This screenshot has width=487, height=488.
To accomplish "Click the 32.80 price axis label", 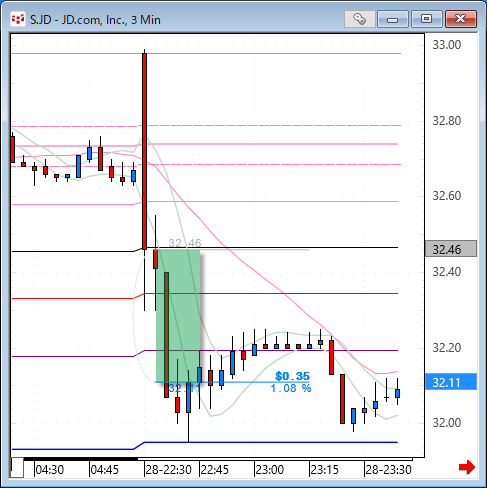I will click(447, 121).
